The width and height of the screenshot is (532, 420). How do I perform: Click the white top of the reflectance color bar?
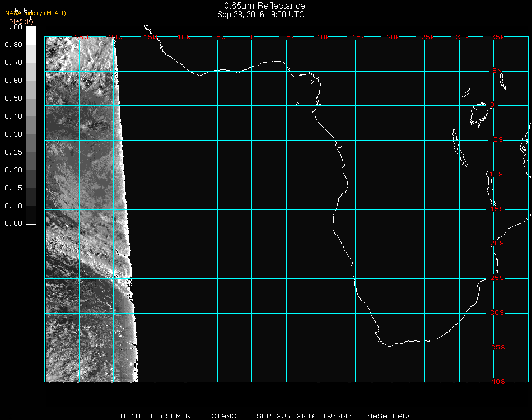tap(31, 34)
